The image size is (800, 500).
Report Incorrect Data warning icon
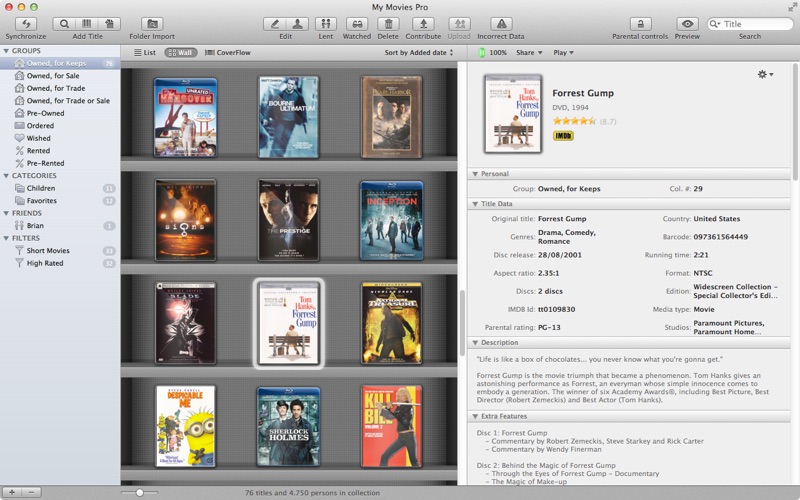[501, 23]
